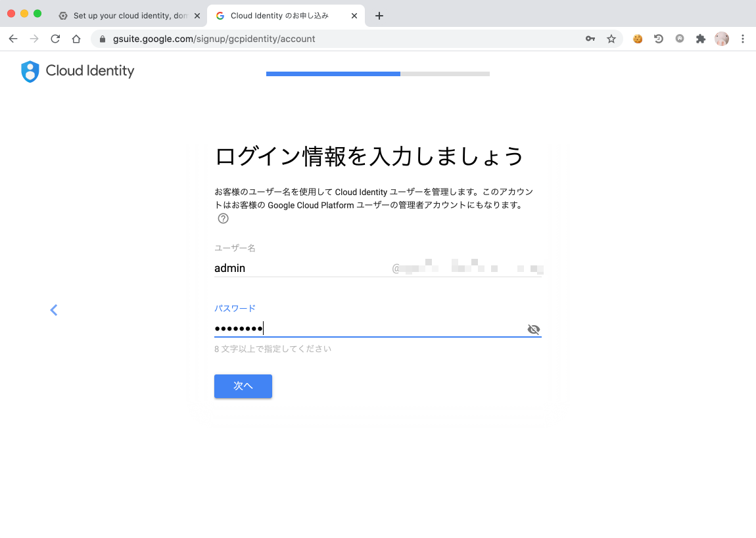Viewport: 756px width, 538px height.
Task: Close the Cloud Identity signup tab
Action: click(354, 16)
